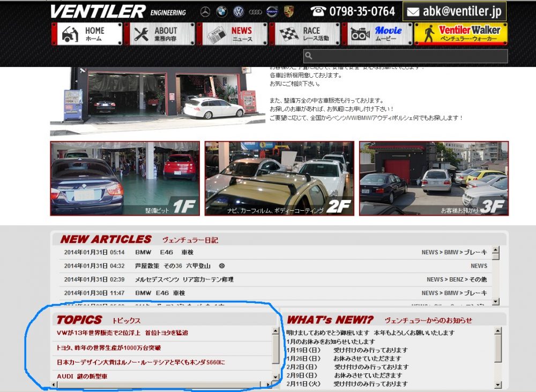Open the 1F maintenance pit photo
The width and height of the screenshot is (536, 392).
(125, 179)
